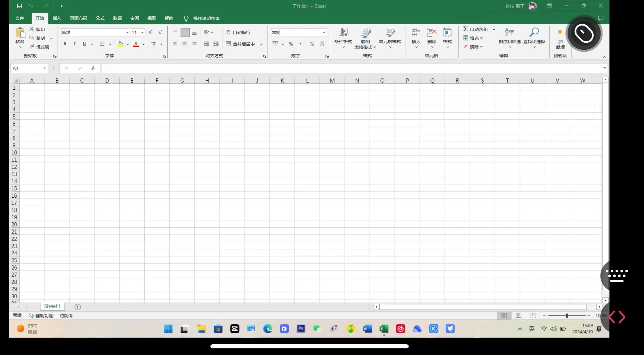Screen dimensions: 644x355
Task: Expand the number format 常规 dropdown
Action: (324, 32)
